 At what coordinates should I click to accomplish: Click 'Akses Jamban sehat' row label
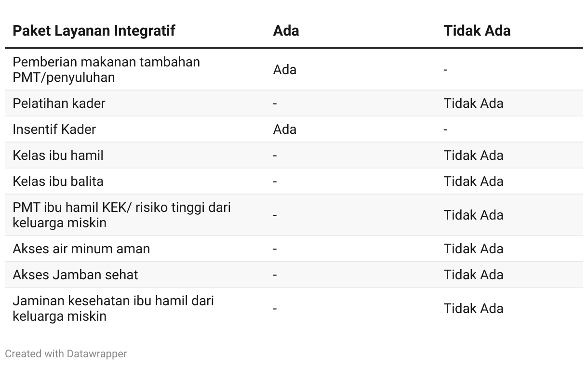click(75, 274)
